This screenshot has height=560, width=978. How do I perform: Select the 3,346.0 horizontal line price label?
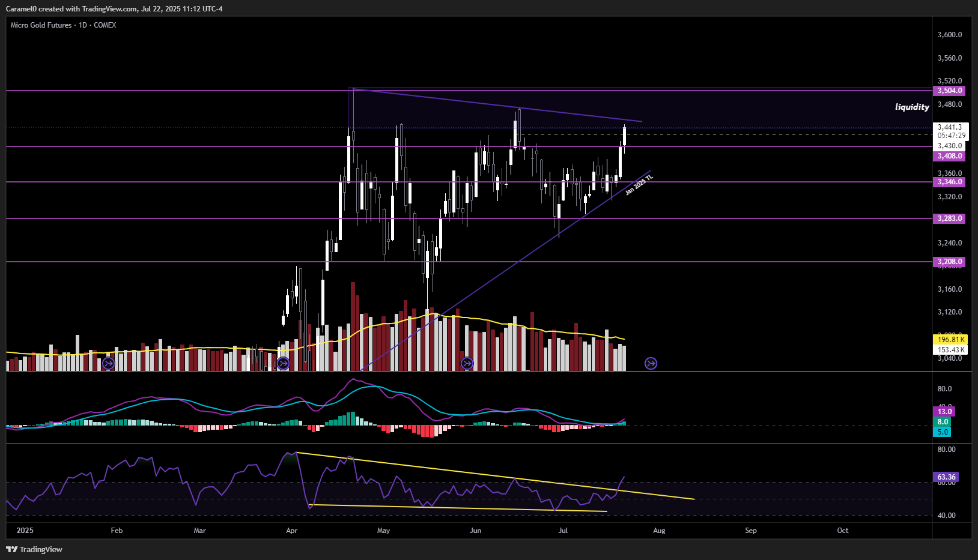(x=949, y=182)
